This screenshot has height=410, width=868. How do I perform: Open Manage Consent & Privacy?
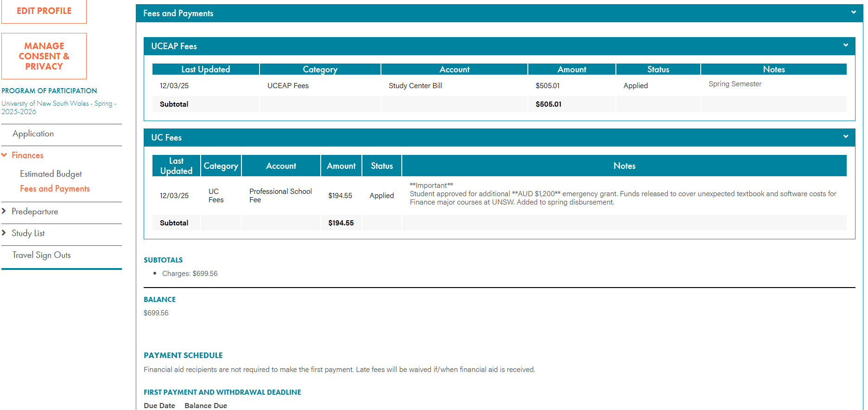click(44, 56)
